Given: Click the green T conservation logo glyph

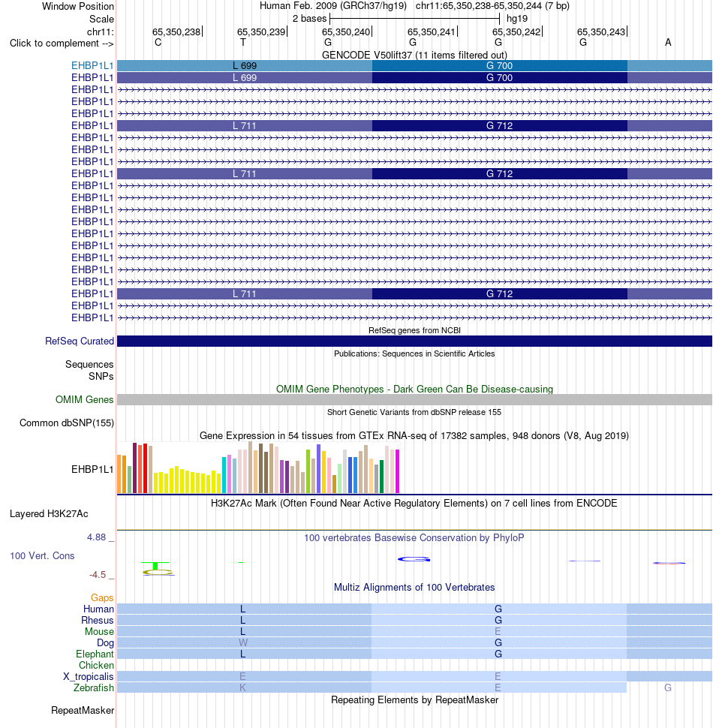Looking at the screenshot, I should point(155,565).
